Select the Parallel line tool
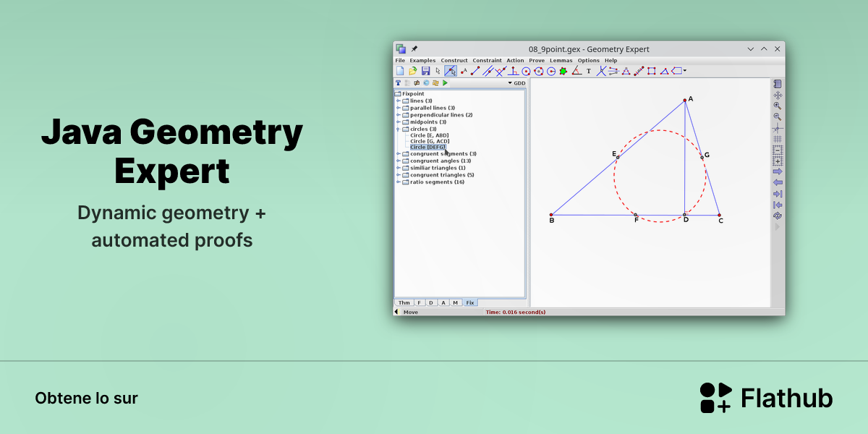 click(x=488, y=71)
